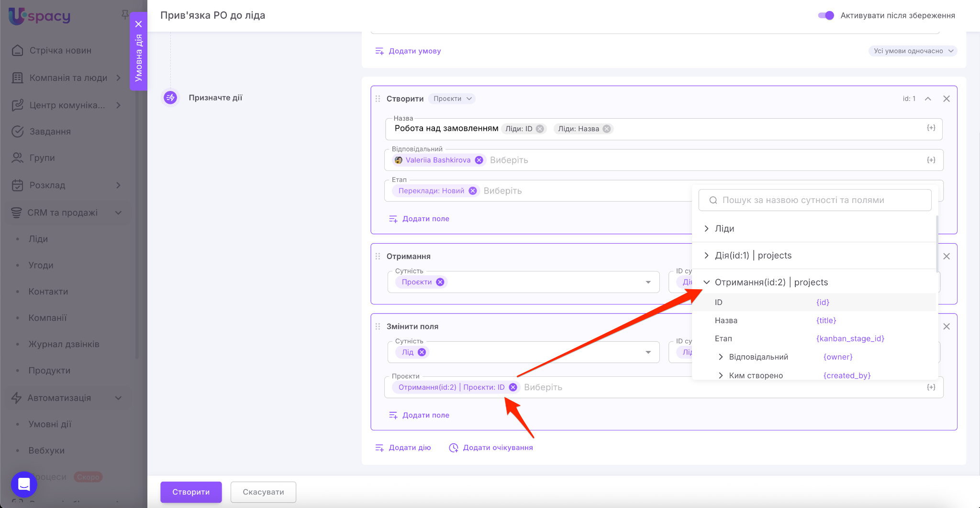Remove 'Отримання(id:2) | Проєкти: ID' tag
980x508 pixels.
[x=513, y=387]
